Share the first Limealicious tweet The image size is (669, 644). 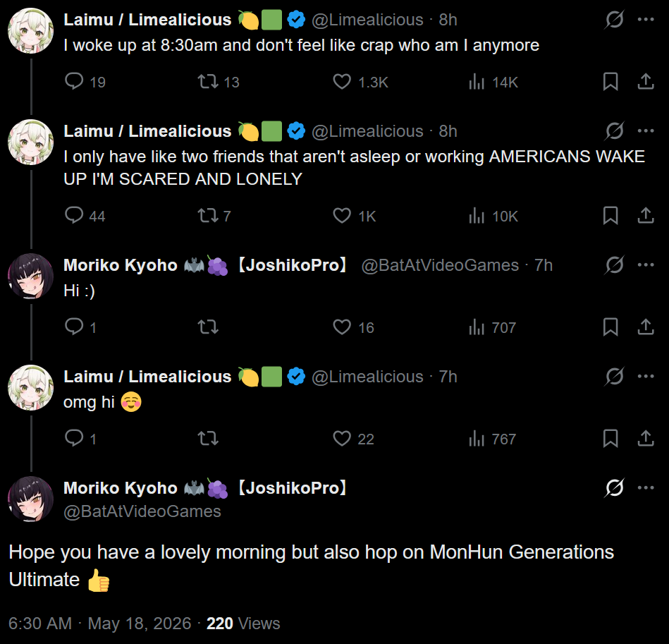(x=646, y=82)
